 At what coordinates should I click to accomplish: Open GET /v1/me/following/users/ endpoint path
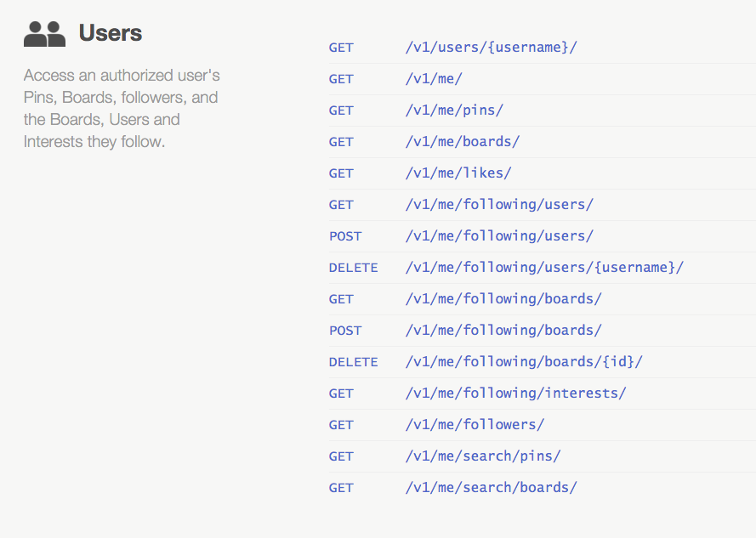(499, 204)
